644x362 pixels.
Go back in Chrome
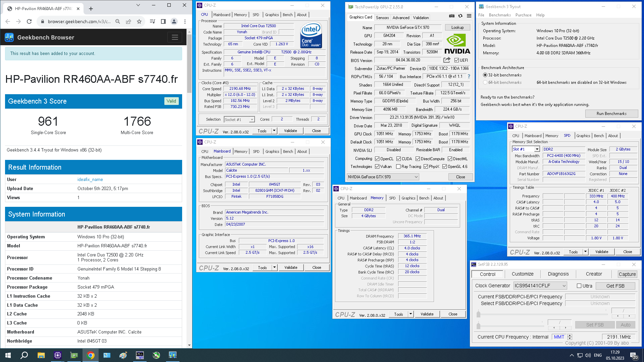coord(8,21)
